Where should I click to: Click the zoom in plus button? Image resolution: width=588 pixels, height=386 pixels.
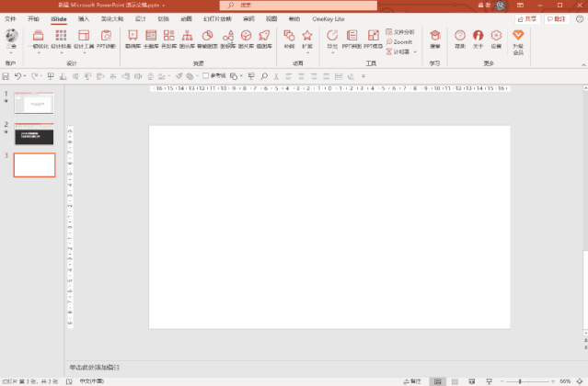tap(553, 381)
